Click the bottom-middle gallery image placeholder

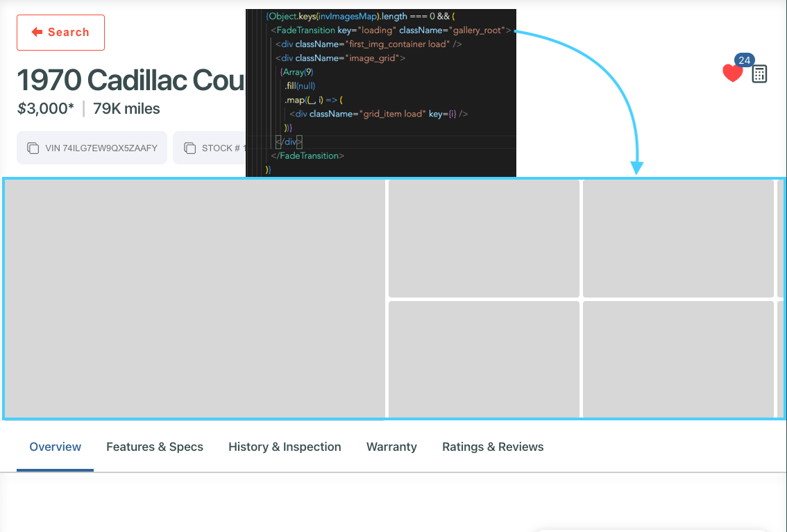(x=484, y=359)
